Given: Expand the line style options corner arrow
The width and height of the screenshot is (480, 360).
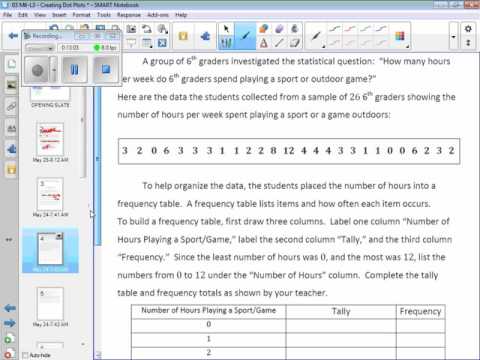Looking at the screenshot, I should 323,47.
